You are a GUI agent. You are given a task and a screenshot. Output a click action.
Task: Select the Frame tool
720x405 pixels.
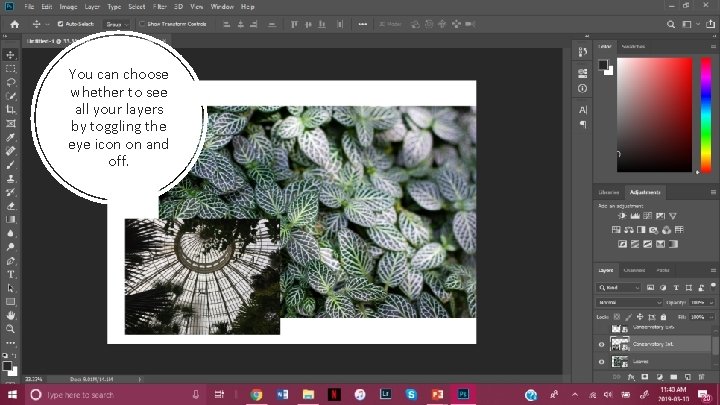point(10,123)
